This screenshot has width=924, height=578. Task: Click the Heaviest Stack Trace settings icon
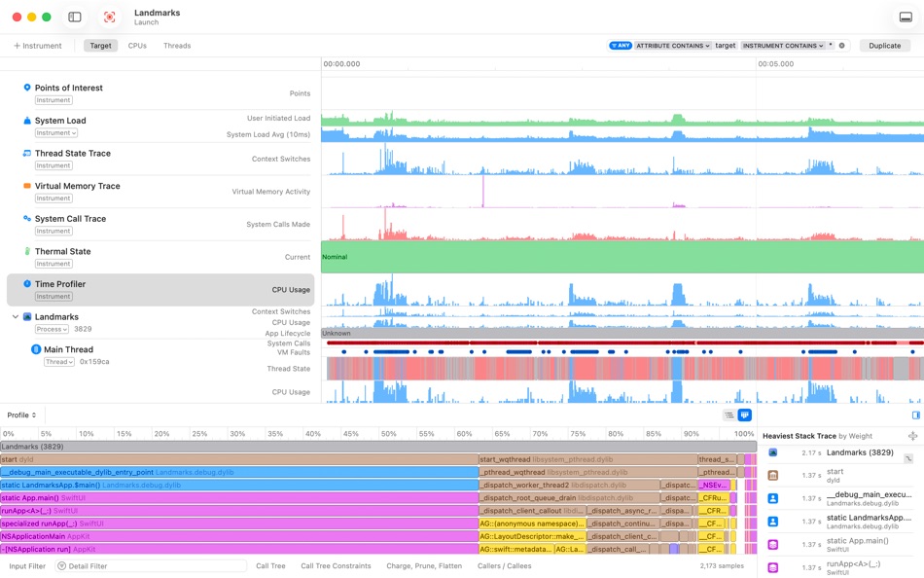tap(912, 436)
